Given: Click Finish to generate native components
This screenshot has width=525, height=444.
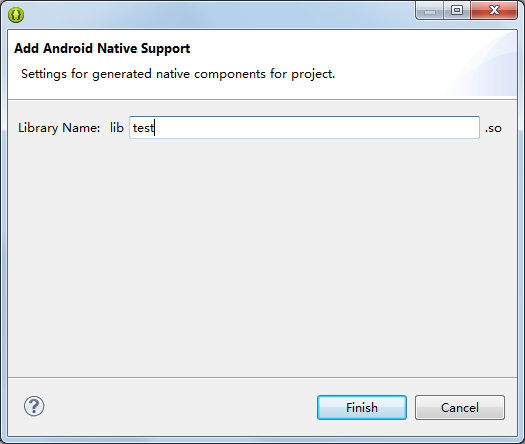Looking at the screenshot, I should (x=362, y=408).
